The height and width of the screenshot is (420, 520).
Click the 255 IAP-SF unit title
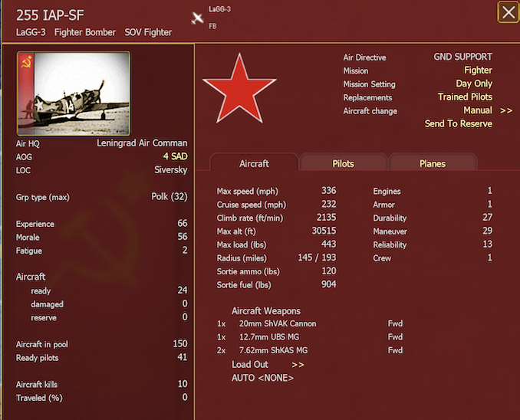[50, 15]
